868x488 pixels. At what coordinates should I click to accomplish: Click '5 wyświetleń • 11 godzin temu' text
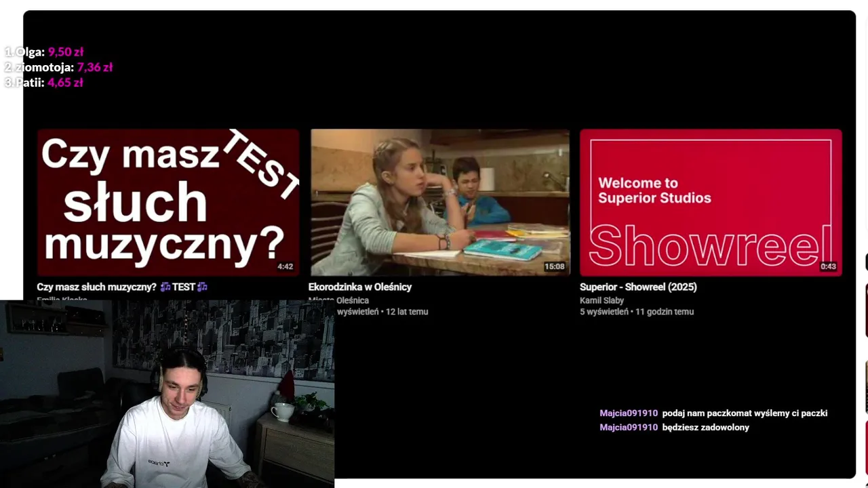click(x=637, y=312)
